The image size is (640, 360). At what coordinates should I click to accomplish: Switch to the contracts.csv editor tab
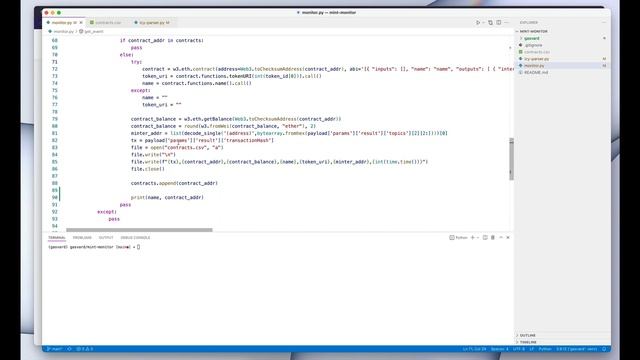pos(108,22)
